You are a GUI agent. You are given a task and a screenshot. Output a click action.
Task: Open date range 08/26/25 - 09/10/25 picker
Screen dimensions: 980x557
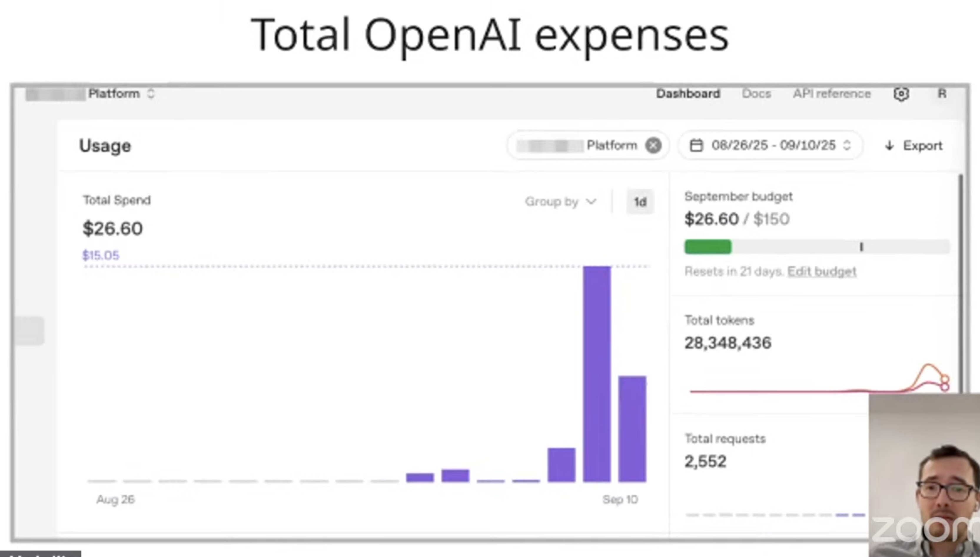pos(773,145)
